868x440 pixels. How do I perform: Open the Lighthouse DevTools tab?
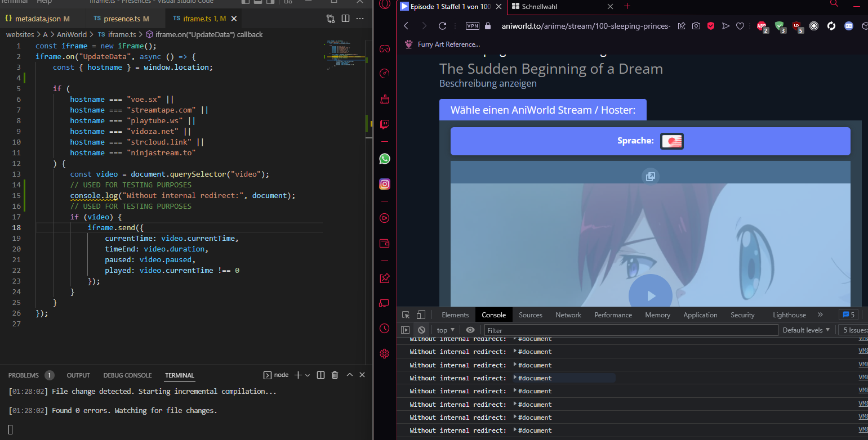pyautogui.click(x=789, y=315)
